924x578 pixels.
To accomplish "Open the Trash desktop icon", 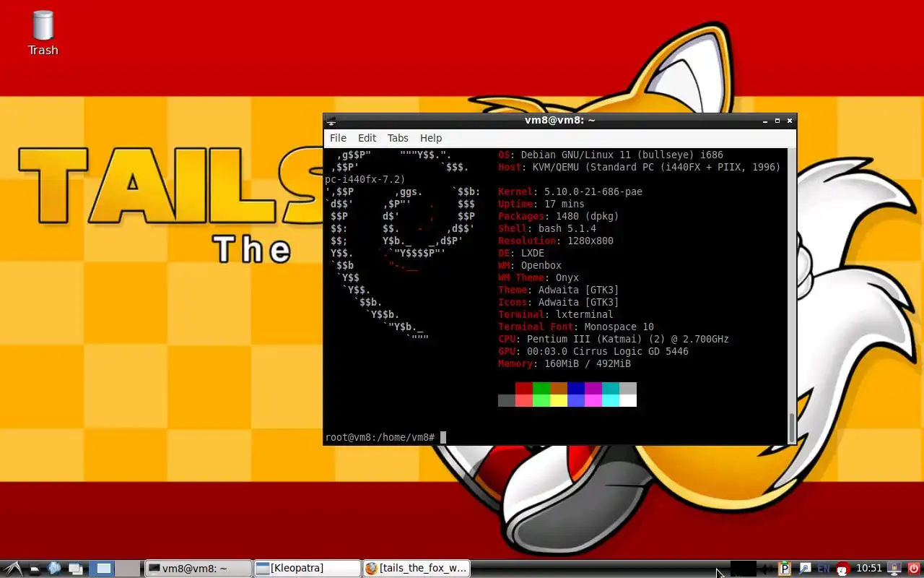I will 43,33.
